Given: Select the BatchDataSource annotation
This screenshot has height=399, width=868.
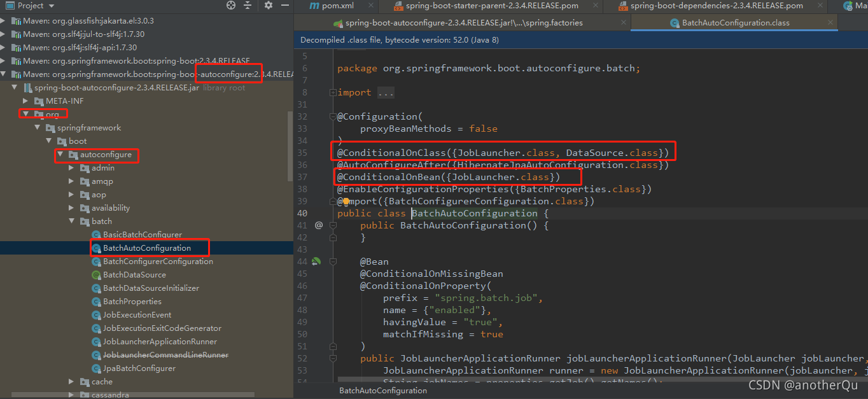Looking at the screenshot, I should 135,274.
